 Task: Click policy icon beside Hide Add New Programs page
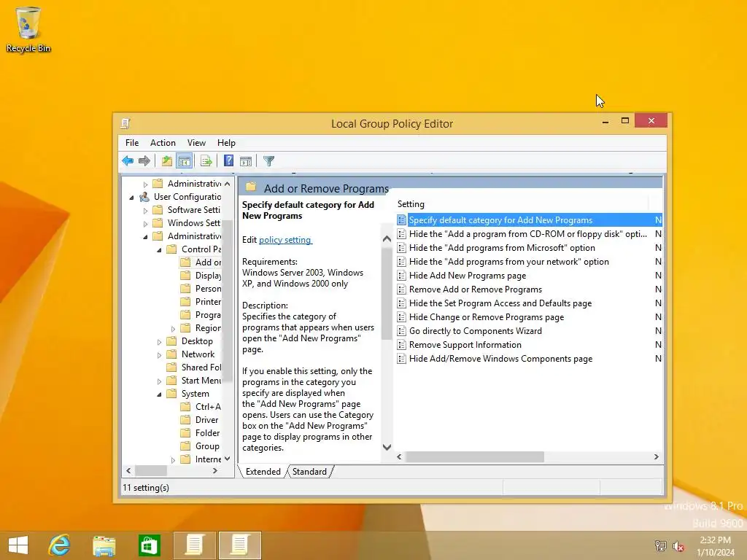click(x=402, y=276)
